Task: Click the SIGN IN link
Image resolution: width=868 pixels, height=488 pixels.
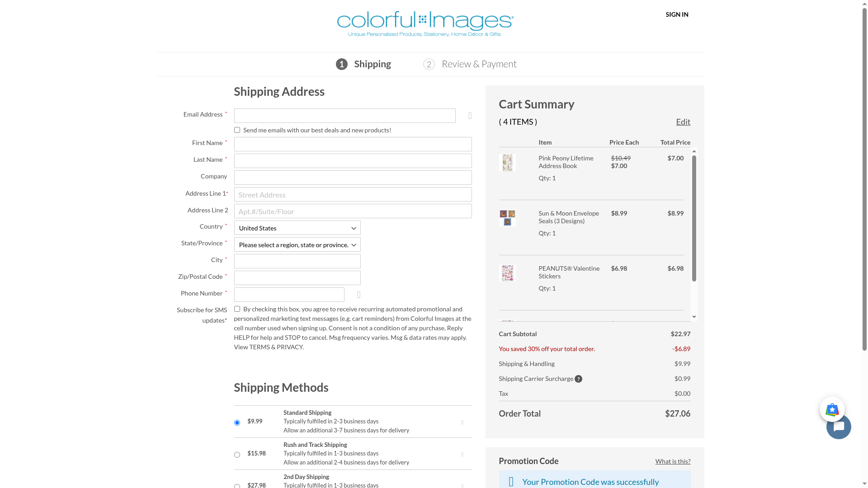Action: [677, 14]
